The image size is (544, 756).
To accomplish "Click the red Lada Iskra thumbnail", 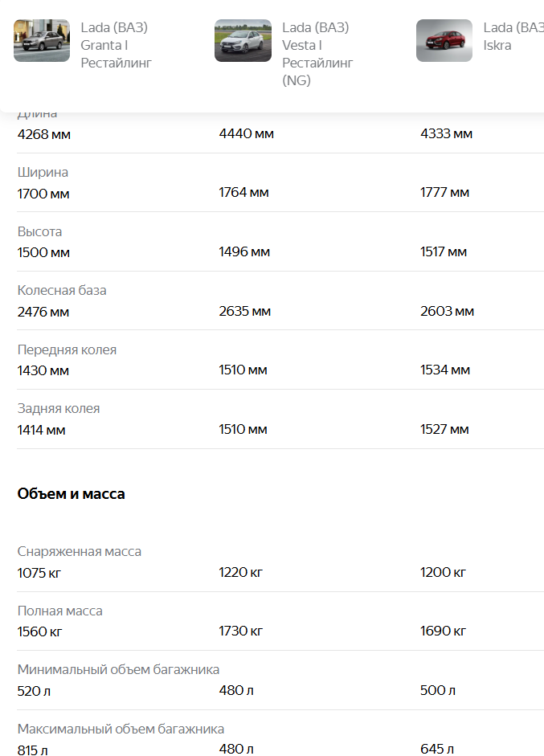I will (x=444, y=41).
